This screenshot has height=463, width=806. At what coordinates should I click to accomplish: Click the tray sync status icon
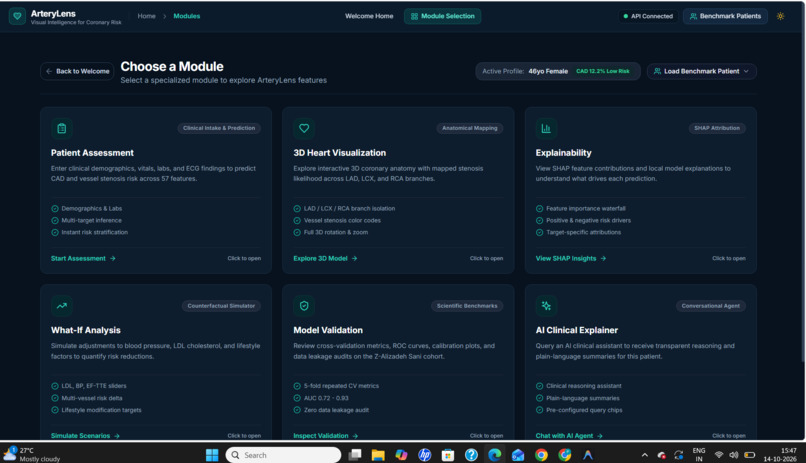(x=679, y=455)
